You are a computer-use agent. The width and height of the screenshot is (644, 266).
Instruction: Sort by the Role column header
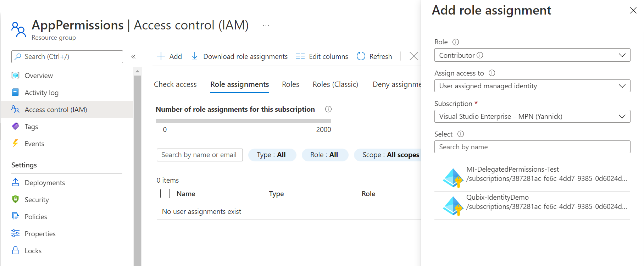(x=368, y=194)
